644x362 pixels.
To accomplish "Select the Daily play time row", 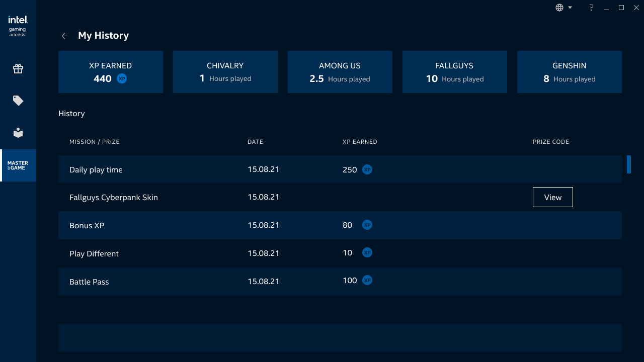I will 340,169.
